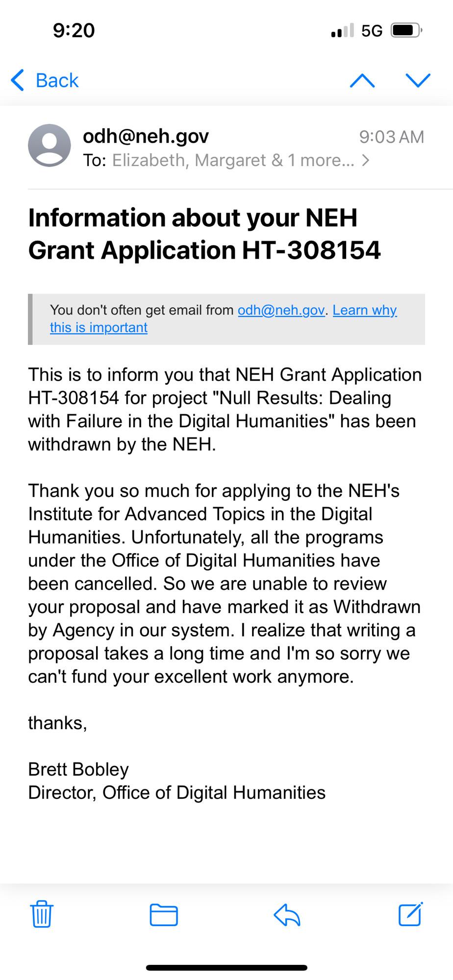The height and width of the screenshot is (980, 453).
Task: Tap the clock in status bar
Action: click(74, 30)
